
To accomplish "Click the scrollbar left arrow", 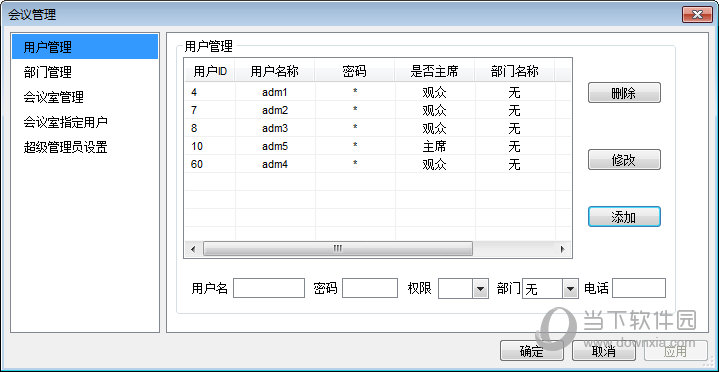I will (x=193, y=249).
